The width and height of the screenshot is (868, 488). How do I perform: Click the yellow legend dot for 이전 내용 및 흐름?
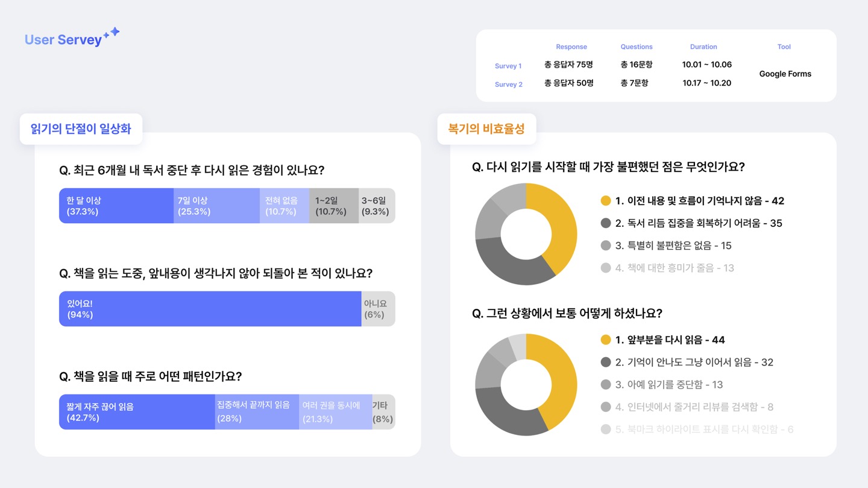[x=606, y=201]
